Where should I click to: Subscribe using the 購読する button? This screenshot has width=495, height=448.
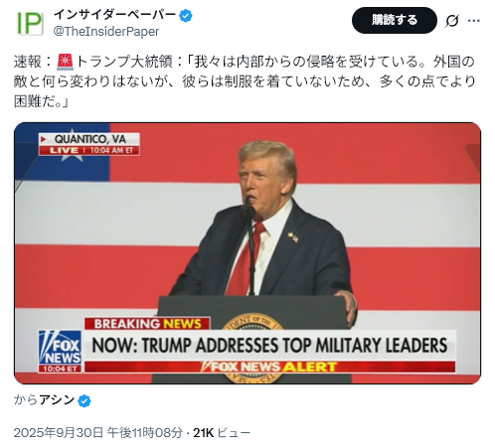tap(394, 20)
